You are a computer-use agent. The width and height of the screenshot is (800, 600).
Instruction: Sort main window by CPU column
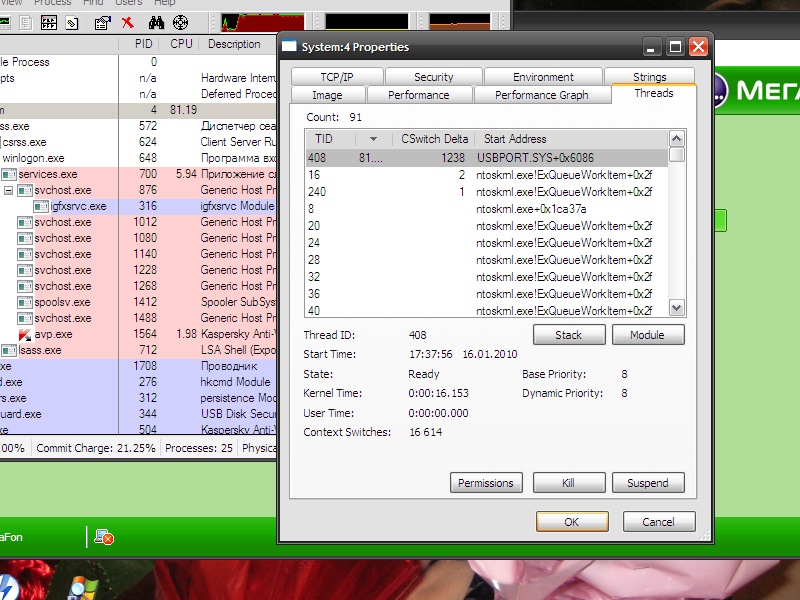coord(179,44)
